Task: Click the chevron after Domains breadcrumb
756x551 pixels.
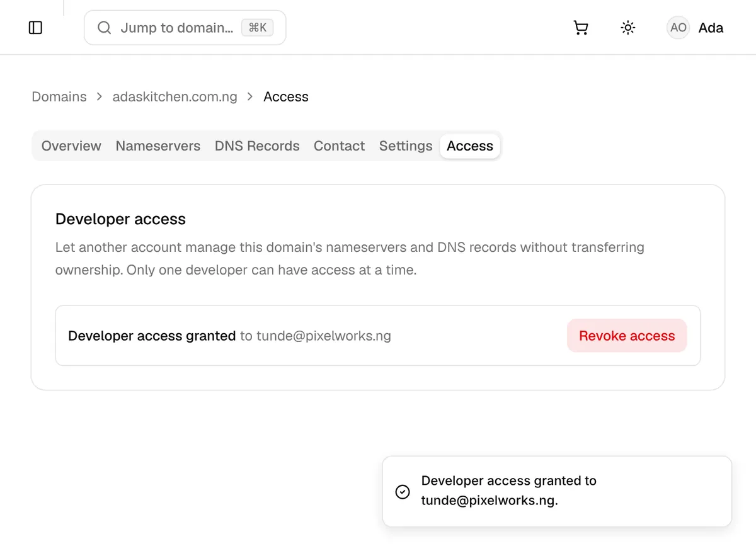Action: pyautogui.click(x=100, y=97)
